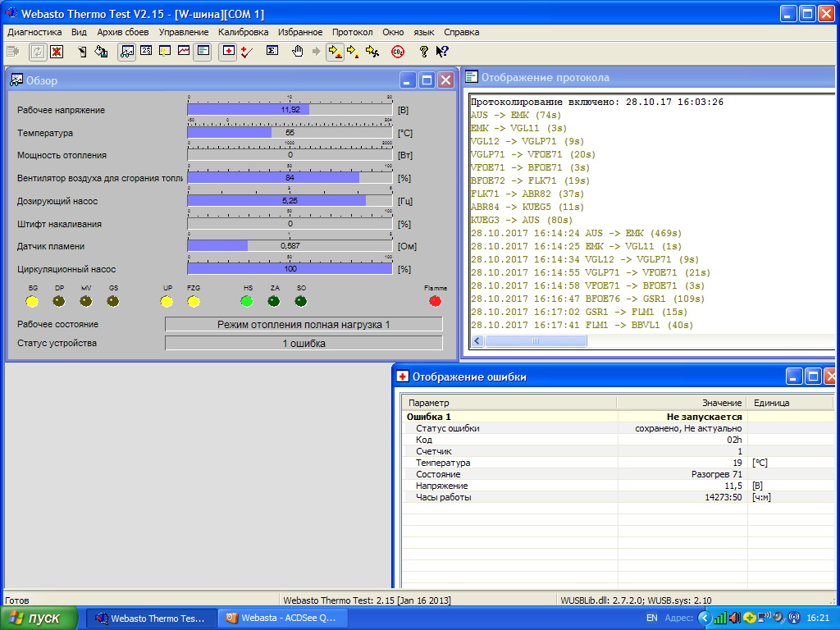Click the Протоколирование включено line
840x630 pixels.
coord(597,102)
